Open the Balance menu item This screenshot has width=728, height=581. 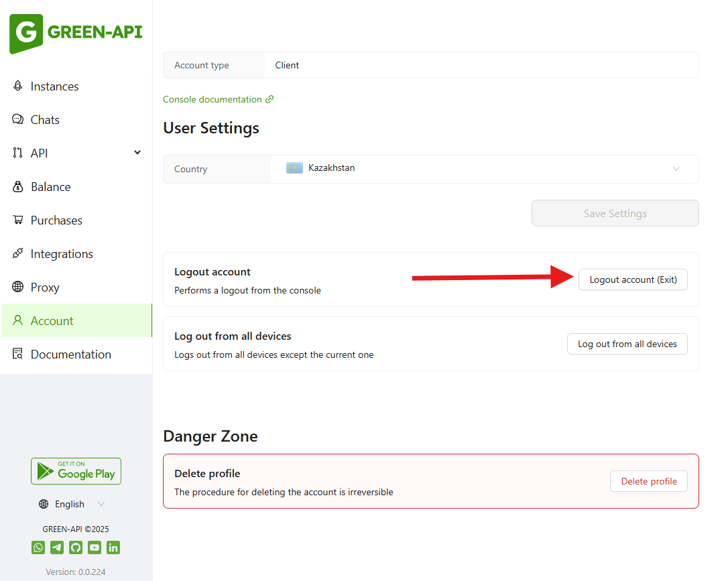pyautogui.click(x=50, y=187)
